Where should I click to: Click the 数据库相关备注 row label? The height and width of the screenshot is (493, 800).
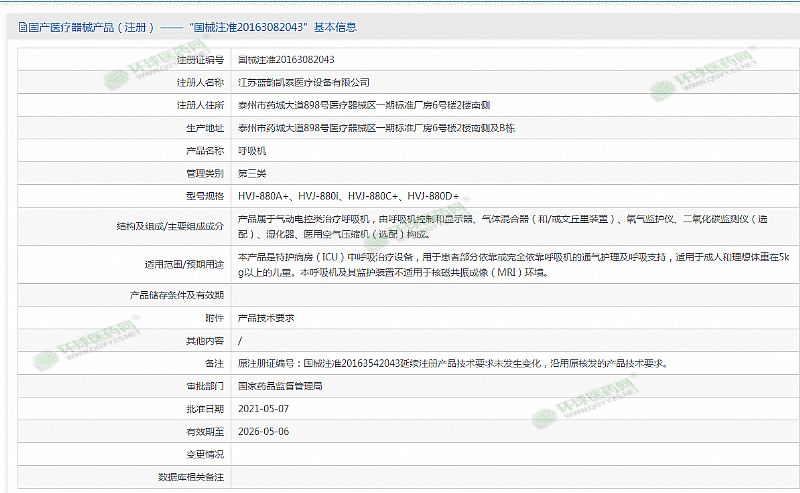point(192,478)
